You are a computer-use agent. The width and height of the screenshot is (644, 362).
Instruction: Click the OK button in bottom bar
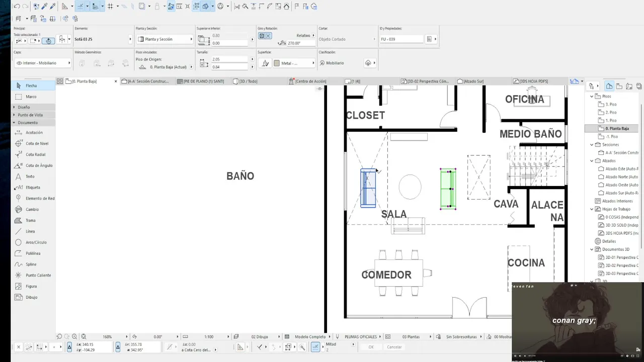tap(371, 347)
